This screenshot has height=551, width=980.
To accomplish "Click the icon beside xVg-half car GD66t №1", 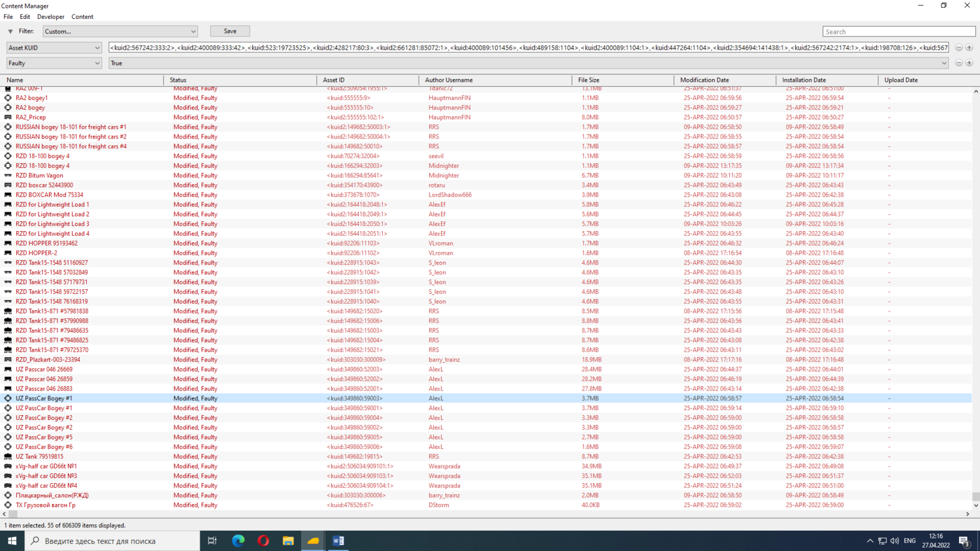I will tap(8, 466).
